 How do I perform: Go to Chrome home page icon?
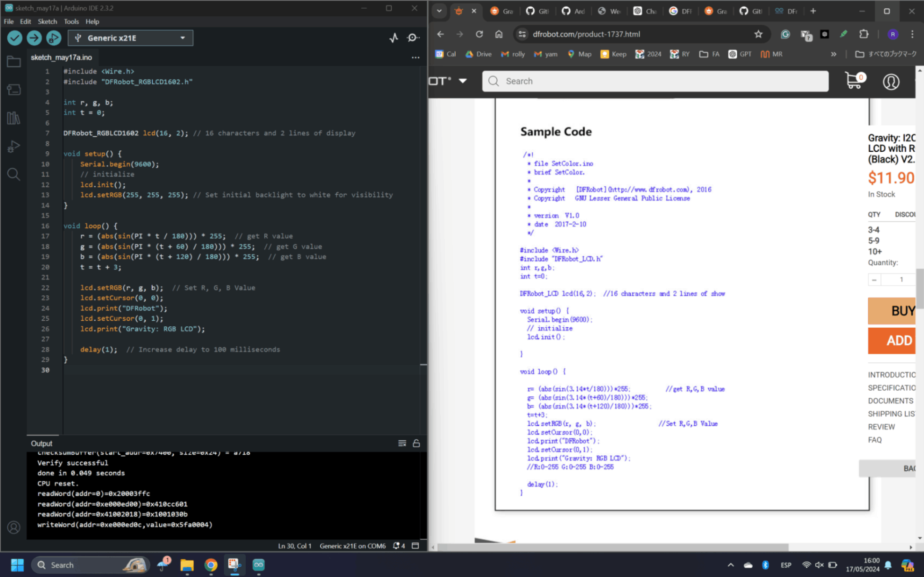tap(499, 34)
